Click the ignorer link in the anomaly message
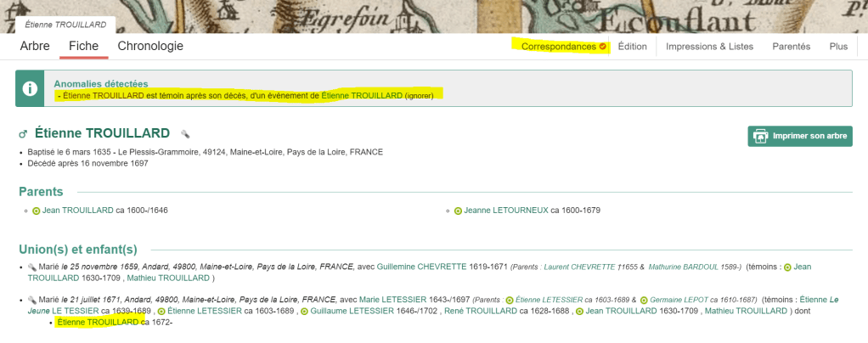 (x=419, y=96)
